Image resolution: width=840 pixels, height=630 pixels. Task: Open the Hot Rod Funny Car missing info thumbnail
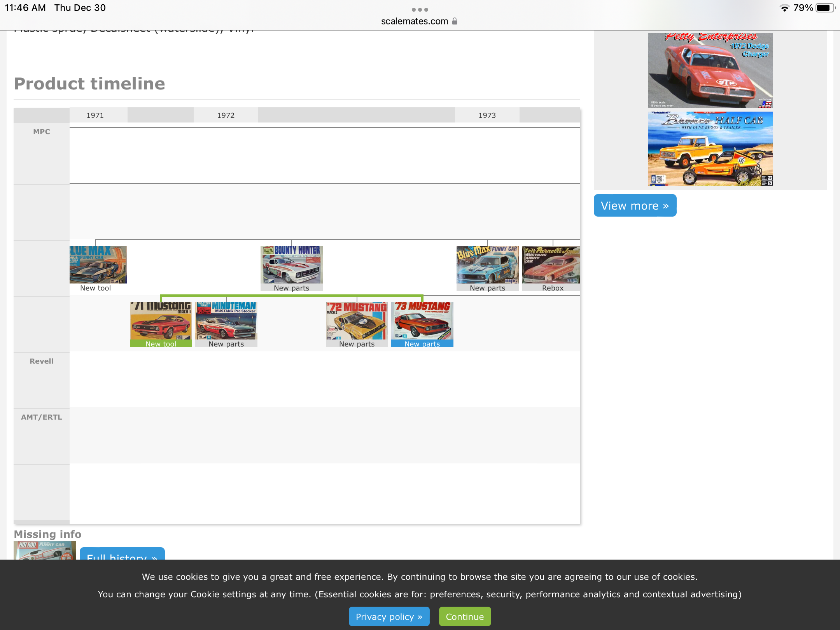click(45, 550)
